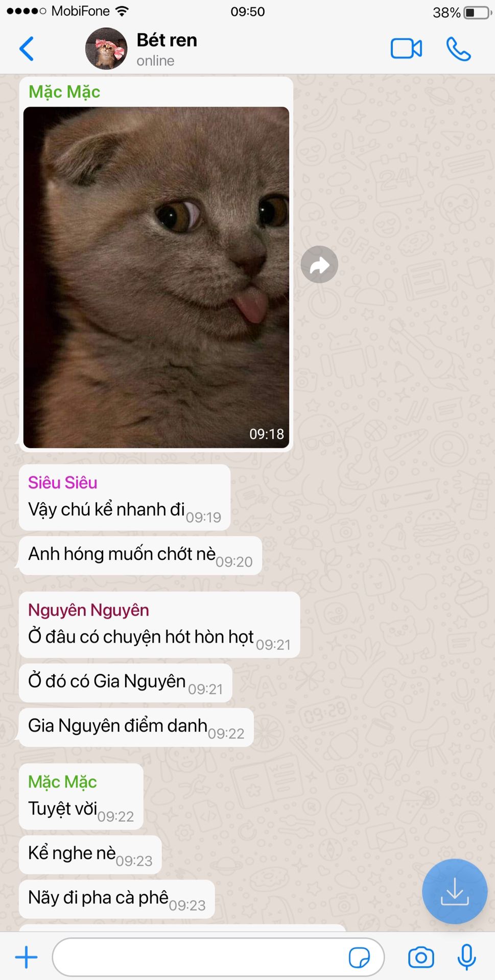This screenshot has width=495, height=980.
Task: Jump to latest messages with down-arrow button
Action: point(455,891)
